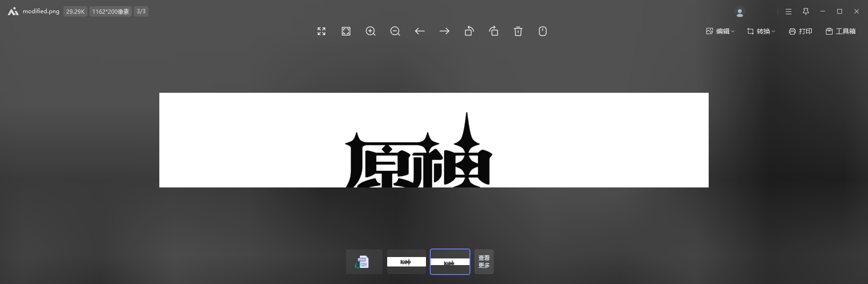This screenshot has width=868, height=284.
Task: Click the displayed 原神 logo image
Action: pos(434,140)
